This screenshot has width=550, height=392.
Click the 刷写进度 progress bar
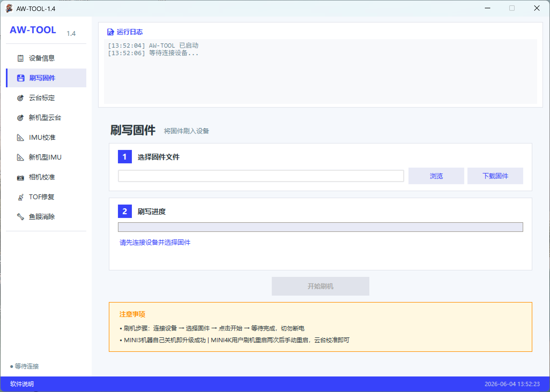[320, 227]
